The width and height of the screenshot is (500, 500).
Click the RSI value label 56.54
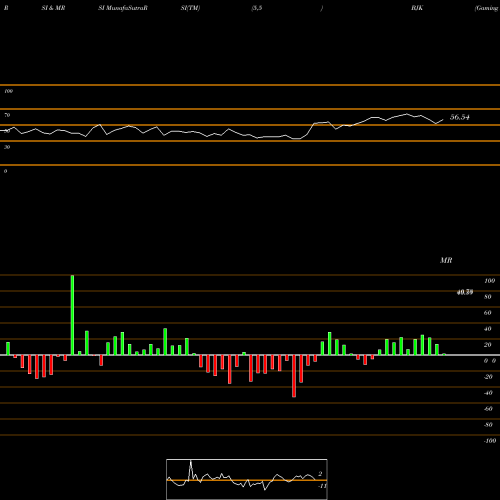[460, 117]
